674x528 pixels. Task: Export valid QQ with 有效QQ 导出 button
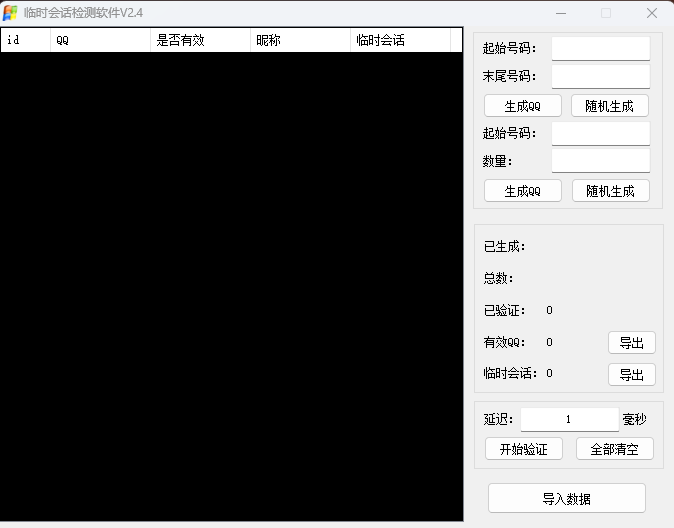click(x=631, y=343)
